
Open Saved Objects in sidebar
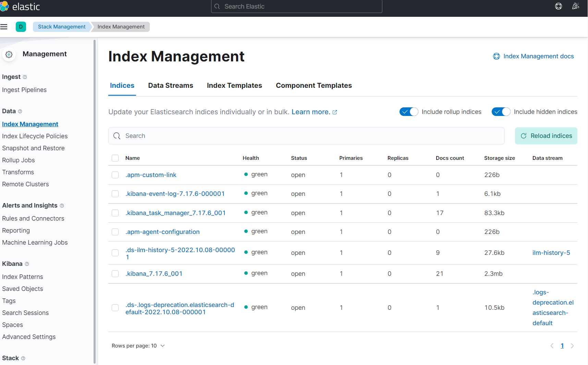23,289
